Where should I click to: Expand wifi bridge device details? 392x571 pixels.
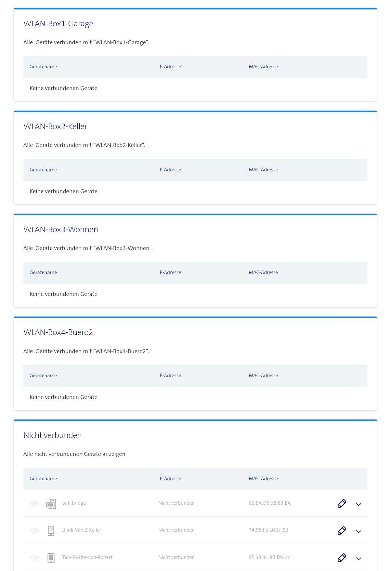[359, 504]
